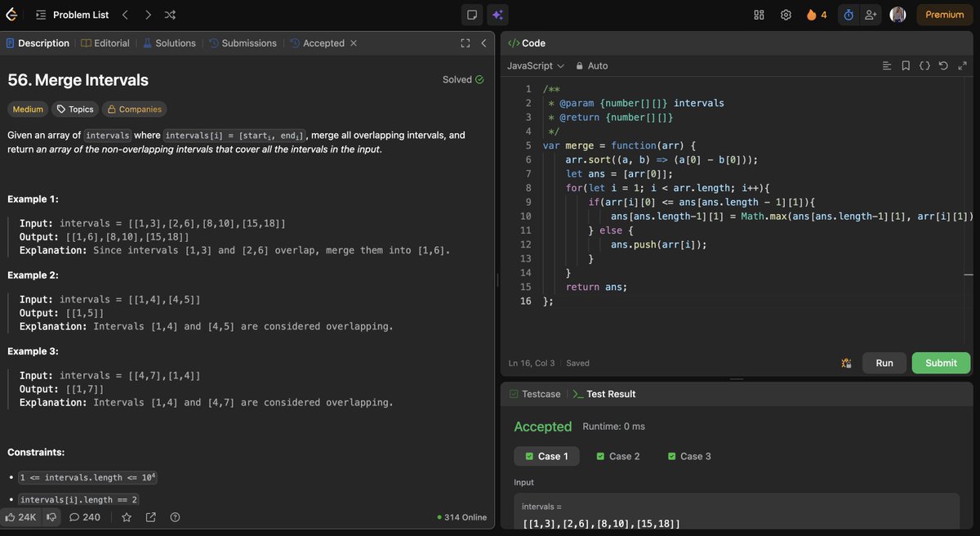Click the Premium button

coord(944,15)
